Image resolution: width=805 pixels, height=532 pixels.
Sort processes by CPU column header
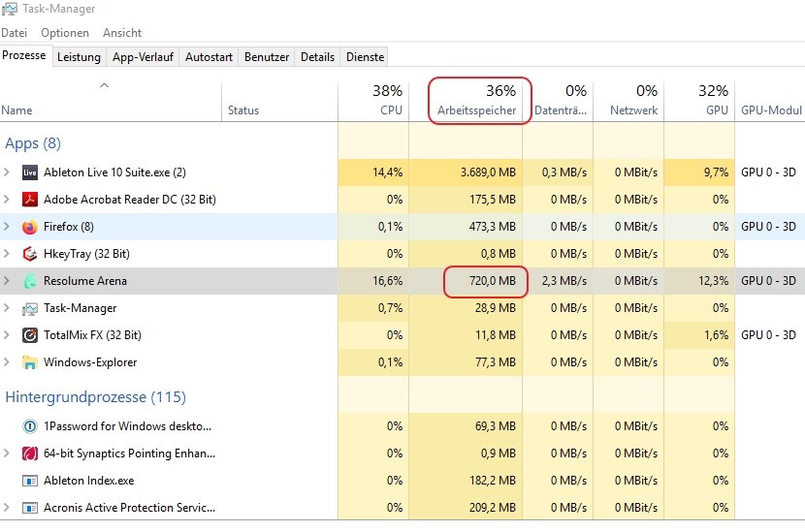pos(373,102)
